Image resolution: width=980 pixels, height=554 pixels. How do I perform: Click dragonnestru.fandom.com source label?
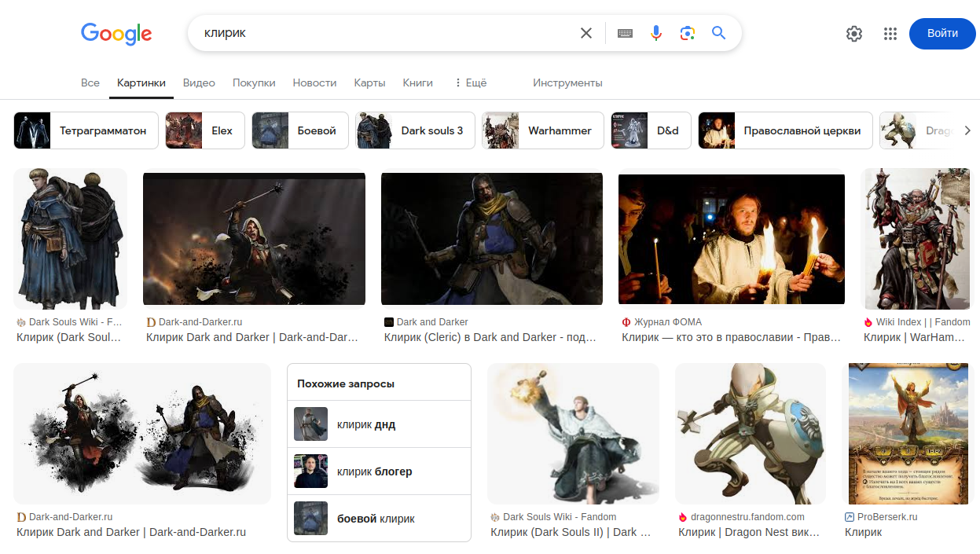pyautogui.click(x=747, y=517)
